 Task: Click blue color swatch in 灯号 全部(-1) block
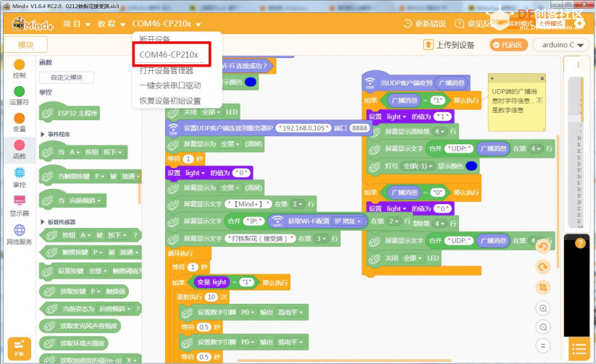pos(471,166)
